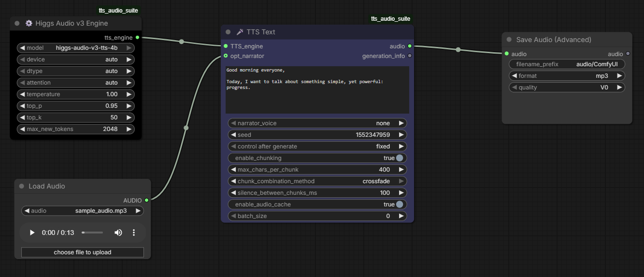Screen dimensions: 644x277
Task: Click the Save Audio (Advanced) title
Action: (554, 40)
